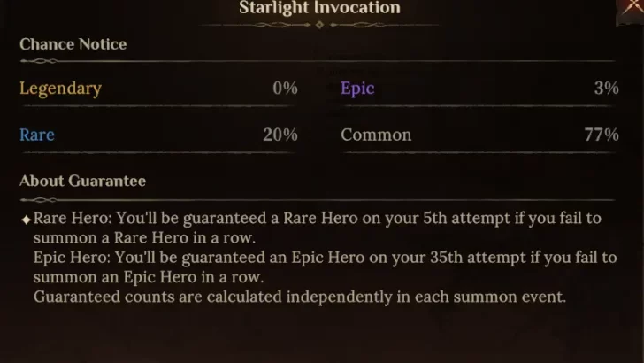644x363 pixels.
Task: Click the divider line under Chance Notice
Action: coord(318,61)
